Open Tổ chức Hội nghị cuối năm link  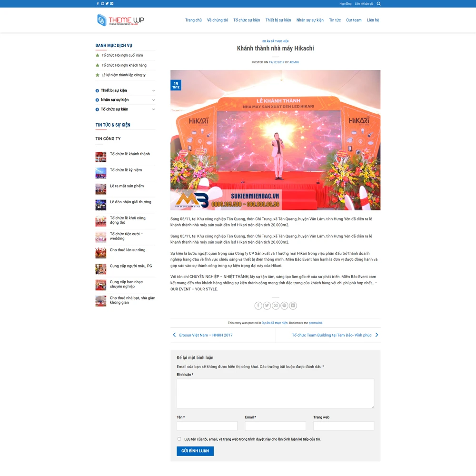tap(122, 55)
